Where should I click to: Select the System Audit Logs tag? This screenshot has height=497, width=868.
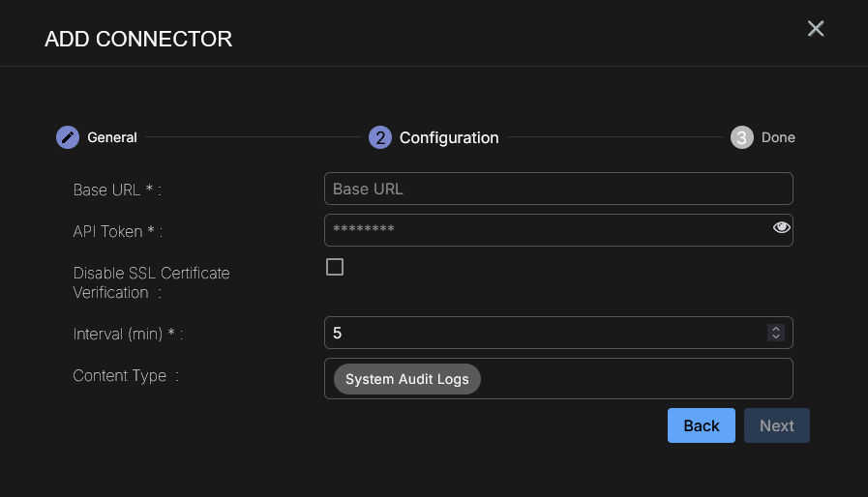[406, 379]
